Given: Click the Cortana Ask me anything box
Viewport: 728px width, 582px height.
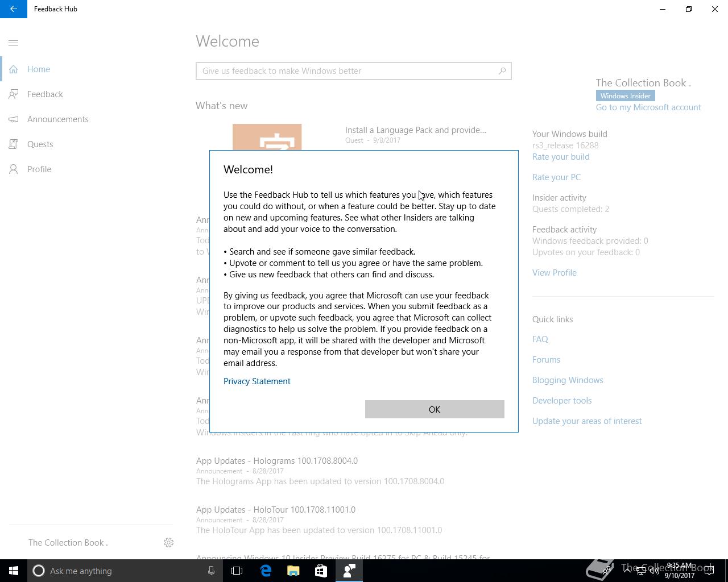Looking at the screenshot, I should coord(124,571).
